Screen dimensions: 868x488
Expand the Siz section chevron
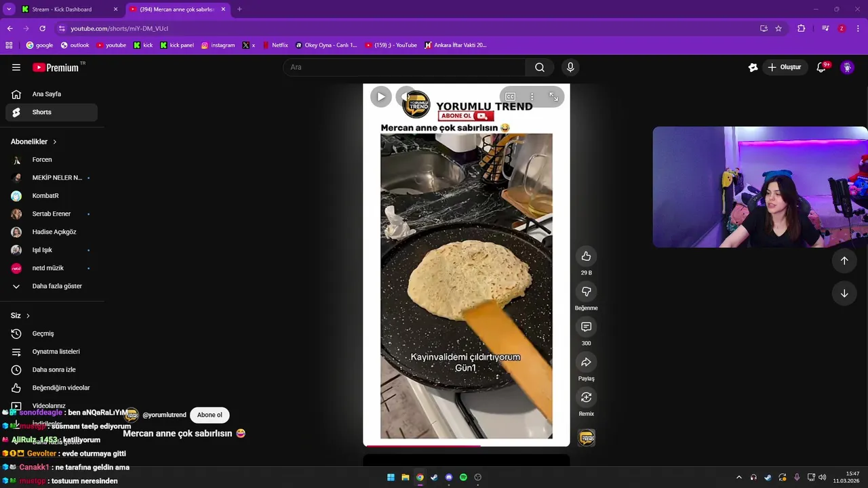[28, 316]
